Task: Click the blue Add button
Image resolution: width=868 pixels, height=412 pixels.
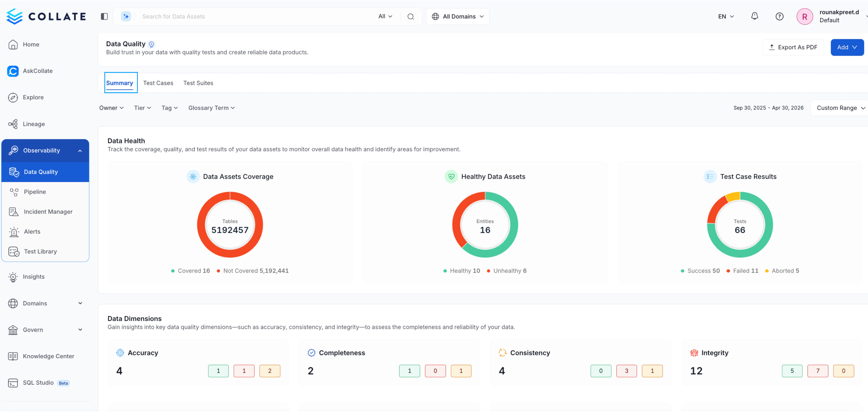Action: tap(847, 47)
